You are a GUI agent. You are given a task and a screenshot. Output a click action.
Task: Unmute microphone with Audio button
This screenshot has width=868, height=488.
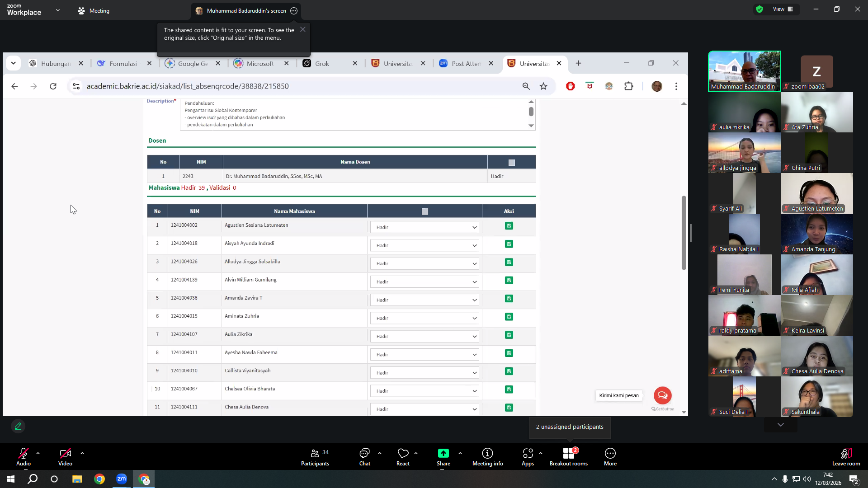tap(24, 457)
